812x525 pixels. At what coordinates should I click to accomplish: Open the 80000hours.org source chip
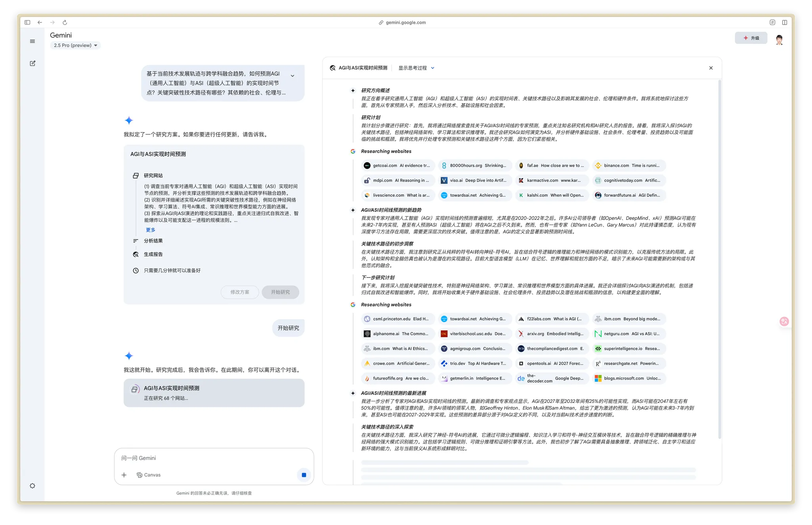475,165
